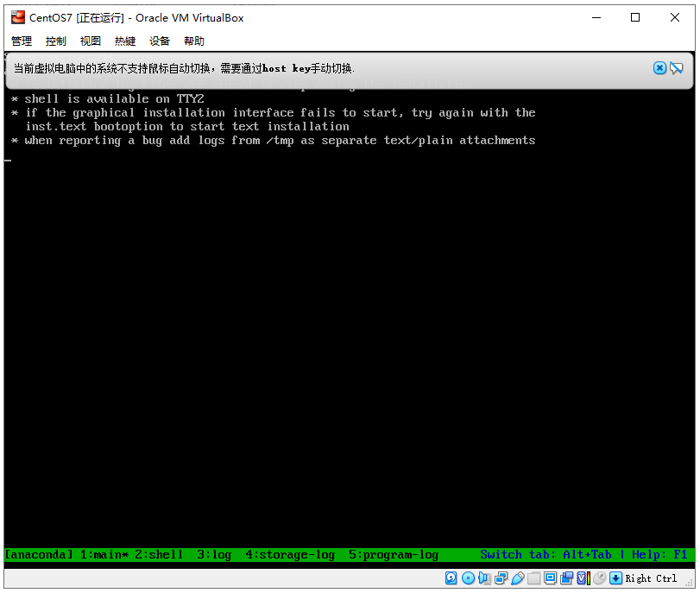Open the 视图 menu

pos(91,41)
